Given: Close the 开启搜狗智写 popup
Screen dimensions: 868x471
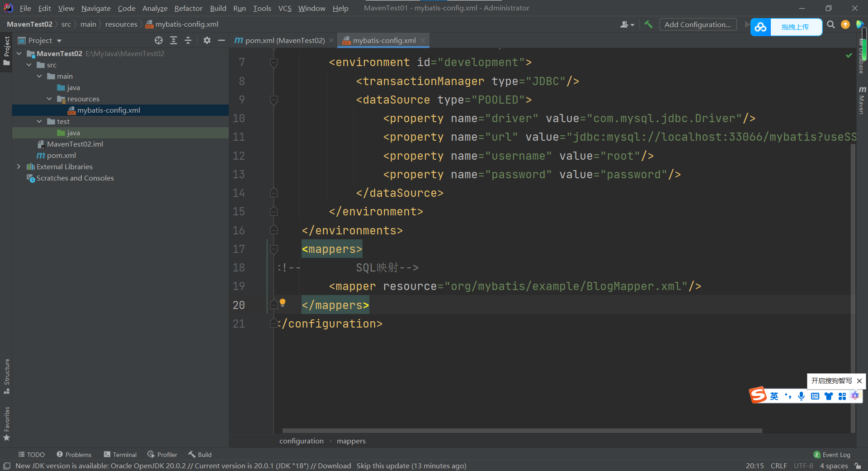Looking at the screenshot, I should (859, 381).
